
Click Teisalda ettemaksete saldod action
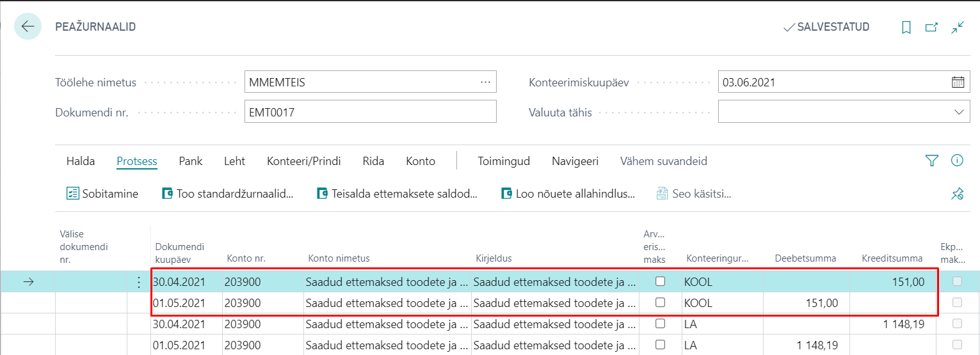[398, 194]
